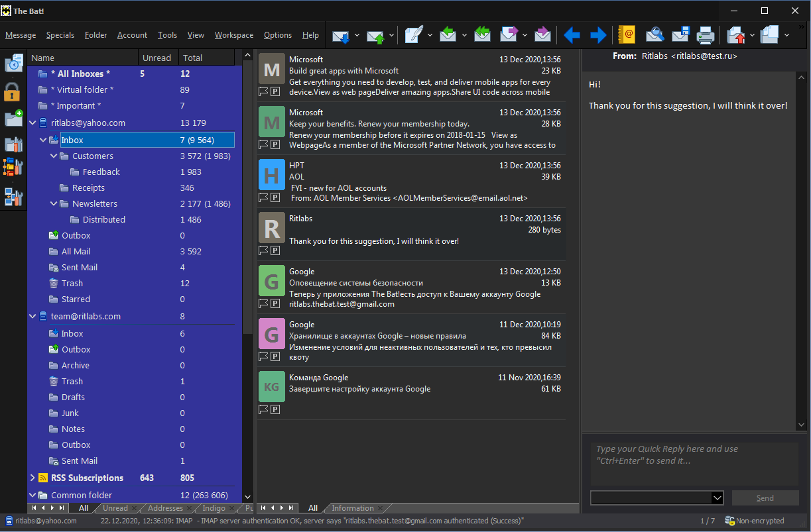The width and height of the screenshot is (811, 532).
Task: Open the Message menu
Action: pyautogui.click(x=21, y=35)
